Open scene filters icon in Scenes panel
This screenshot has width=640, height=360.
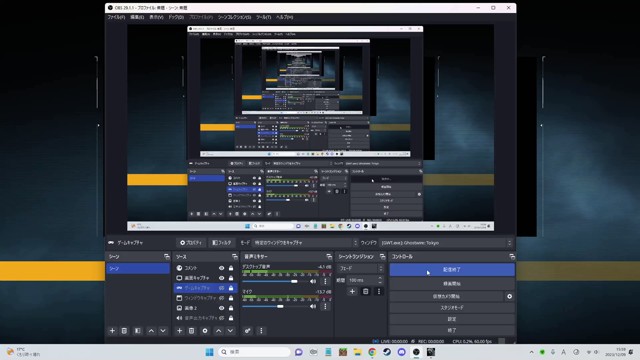click(x=138, y=331)
